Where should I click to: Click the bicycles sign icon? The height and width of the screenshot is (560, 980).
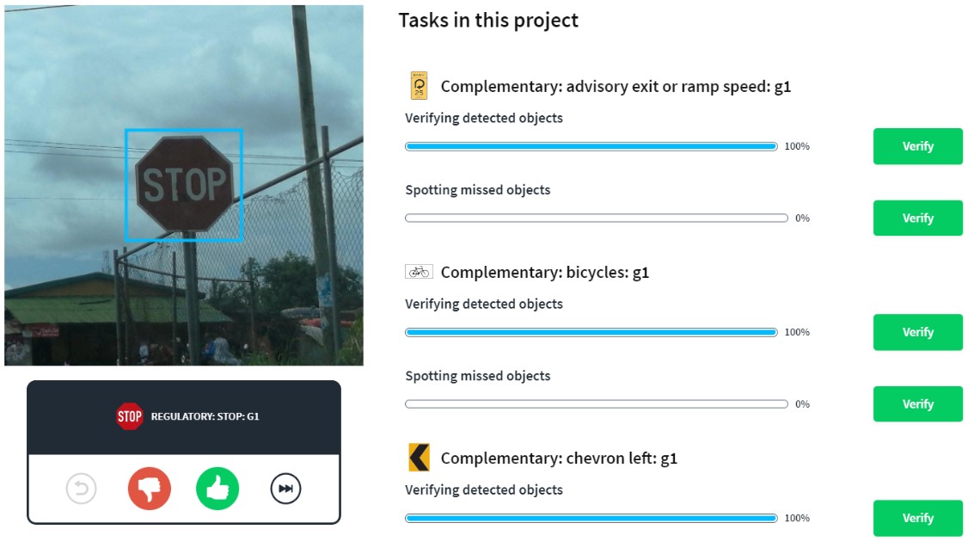pos(419,272)
